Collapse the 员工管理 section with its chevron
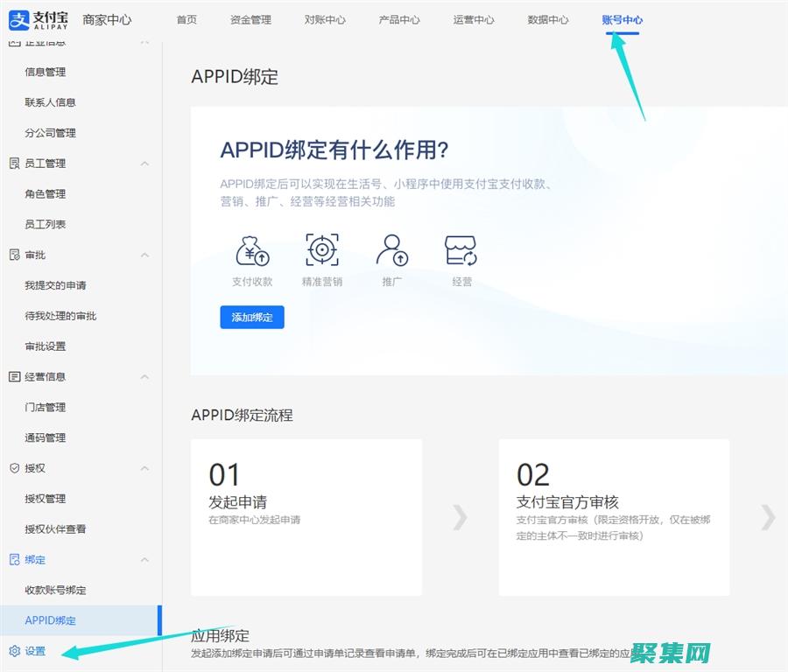Image resolution: width=788 pixels, height=672 pixels. pos(144,163)
